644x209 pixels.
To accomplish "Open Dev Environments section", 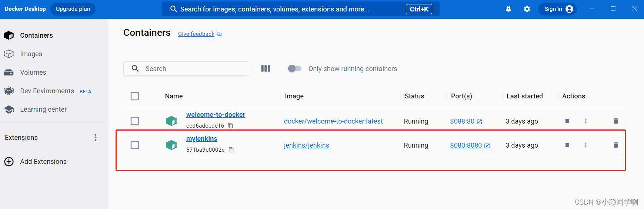I will click(47, 91).
